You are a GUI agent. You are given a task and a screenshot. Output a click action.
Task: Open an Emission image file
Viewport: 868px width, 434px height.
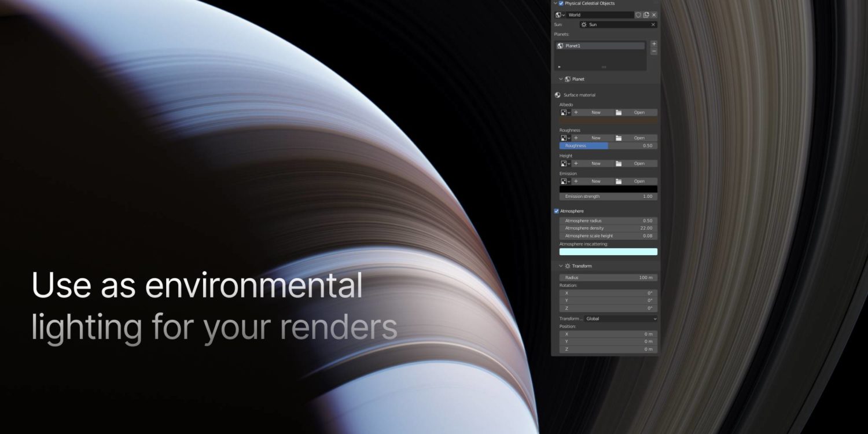(x=635, y=181)
